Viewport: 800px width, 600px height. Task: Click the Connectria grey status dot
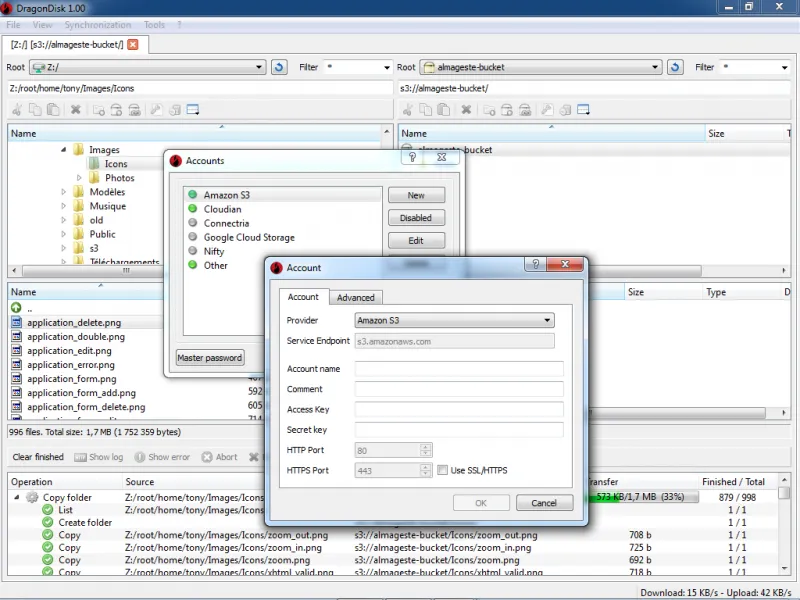[192, 222]
